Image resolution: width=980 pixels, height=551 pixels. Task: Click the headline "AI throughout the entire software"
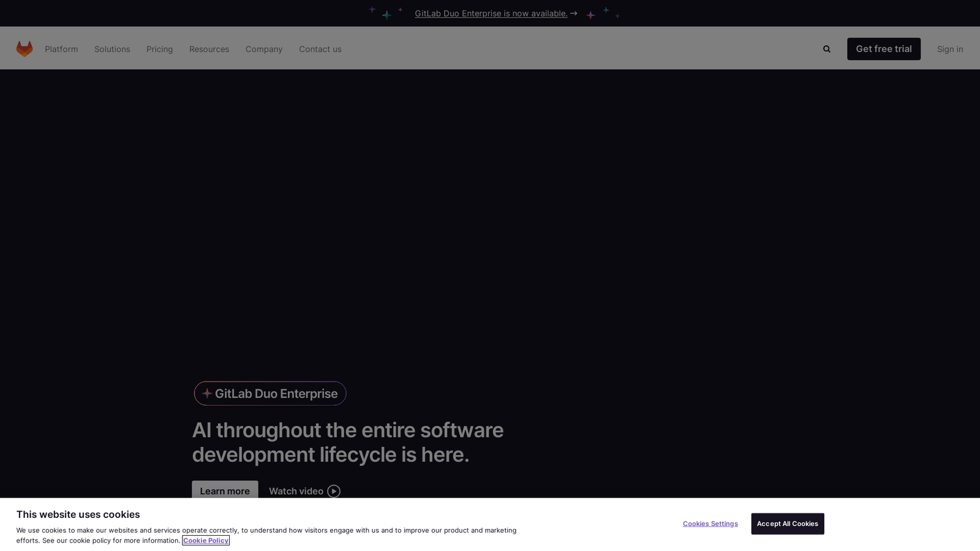(348, 430)
